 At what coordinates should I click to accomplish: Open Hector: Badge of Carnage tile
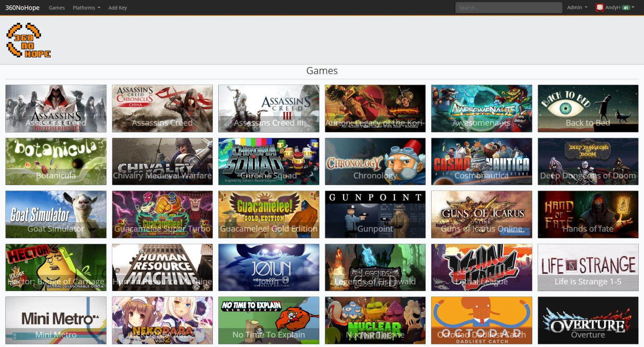pos(56,267)
